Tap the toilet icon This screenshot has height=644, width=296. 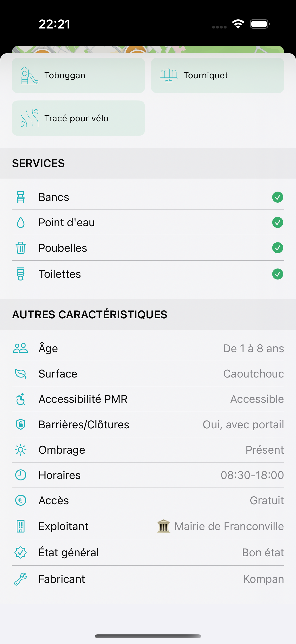(x=20, y=274)
